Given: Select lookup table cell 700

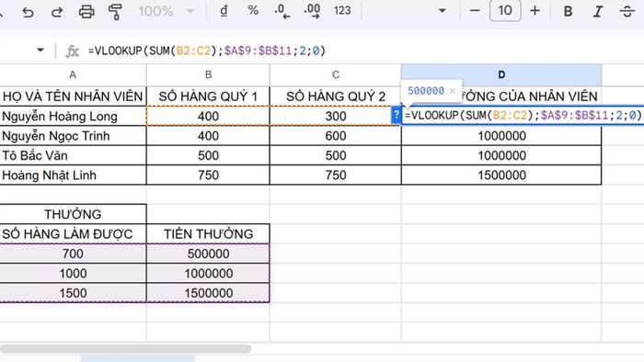Looking at the screenshot, I should point(73,254).
